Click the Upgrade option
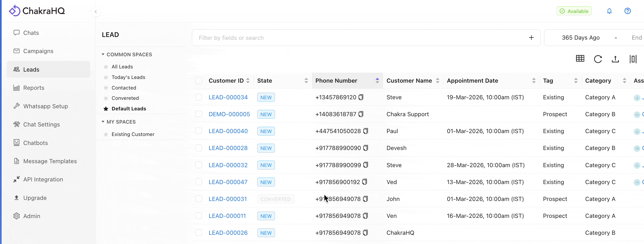 pyautogui.click(x=35, y=198)
